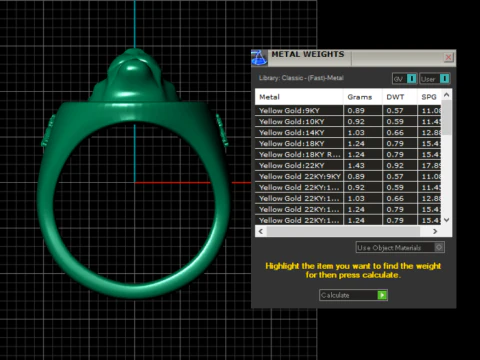Select Yellow Gold:9KY row

tap(348, 111)
